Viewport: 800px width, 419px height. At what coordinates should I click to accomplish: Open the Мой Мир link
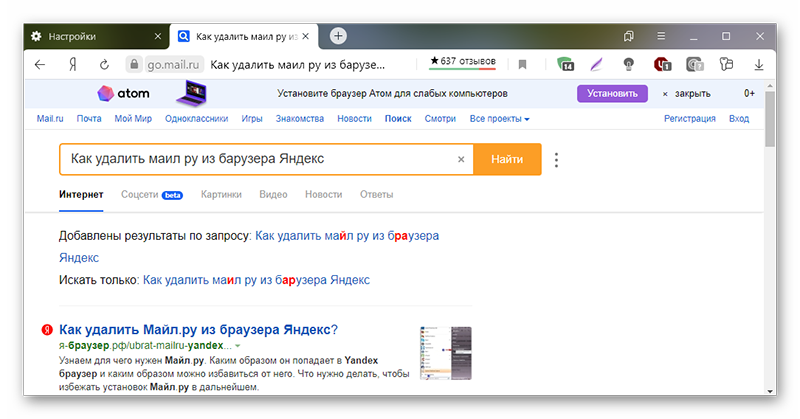(x=133, y=118)
